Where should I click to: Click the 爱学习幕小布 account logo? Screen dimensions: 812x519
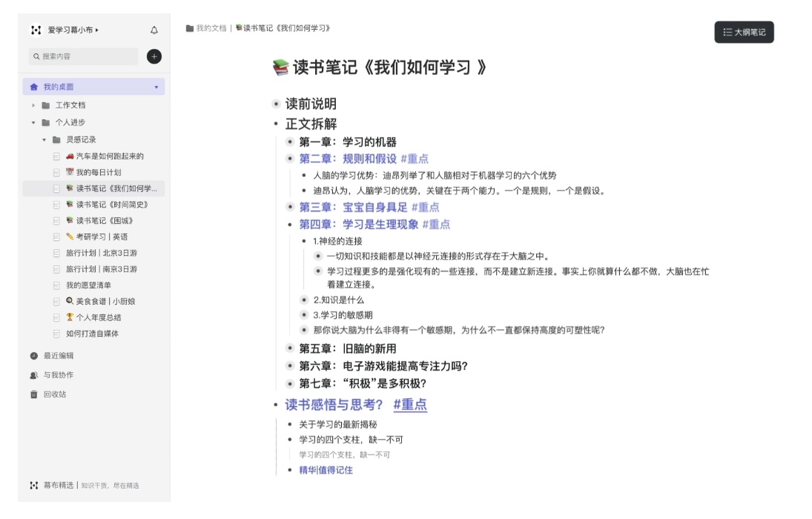[36, 30]
